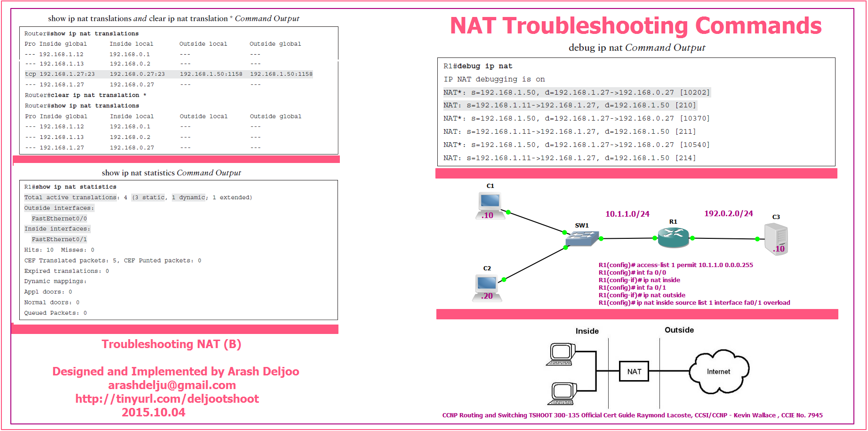868x431 pixels.
Task: Select the 10.1.1.0/24 network label
Action: point(627,214)
